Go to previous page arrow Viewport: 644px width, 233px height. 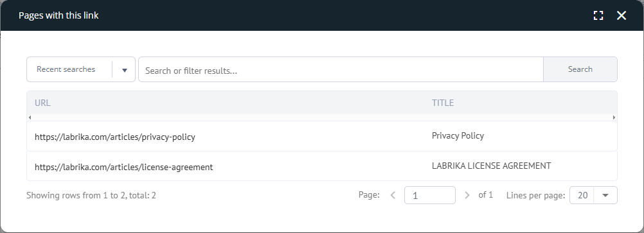pos(393,195)
